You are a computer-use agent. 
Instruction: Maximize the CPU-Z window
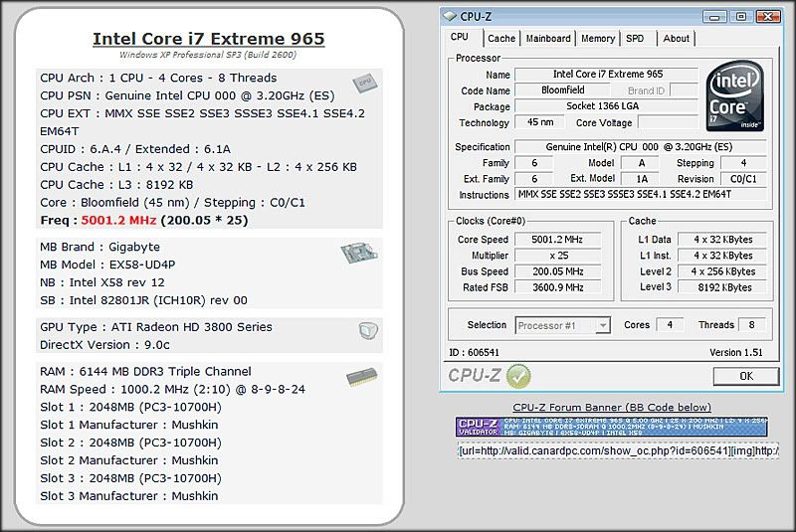pos(741,17)
